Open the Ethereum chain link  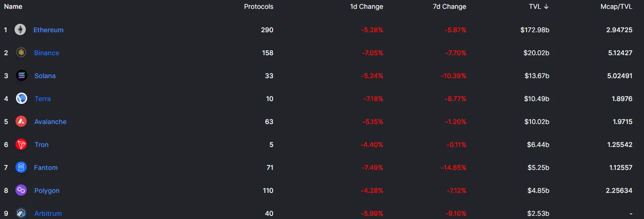tap(48, 30)
